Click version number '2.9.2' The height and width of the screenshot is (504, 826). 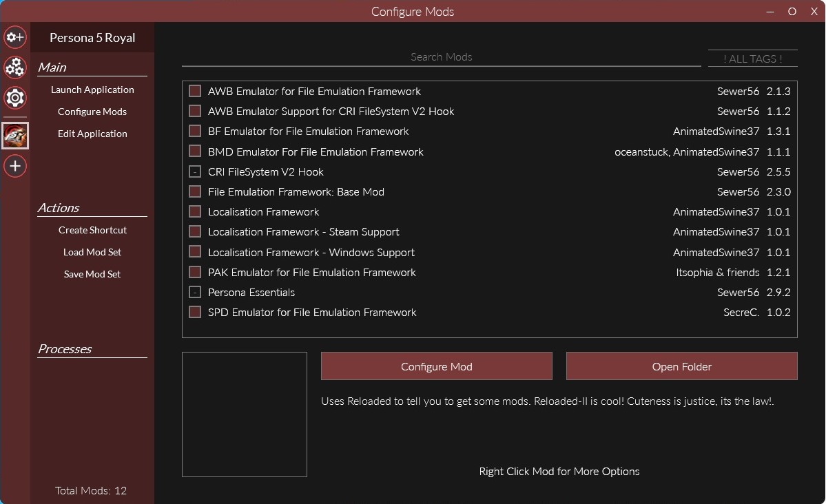coord(778,293)
